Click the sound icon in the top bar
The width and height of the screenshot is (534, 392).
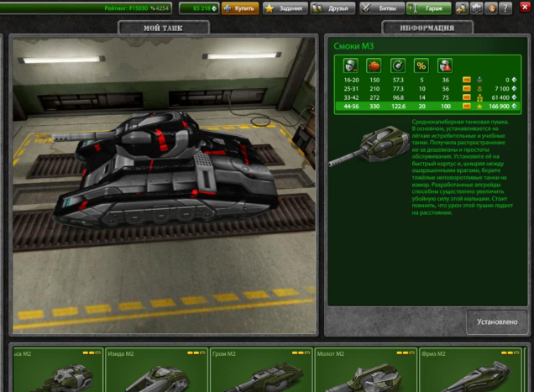point(462,8)
